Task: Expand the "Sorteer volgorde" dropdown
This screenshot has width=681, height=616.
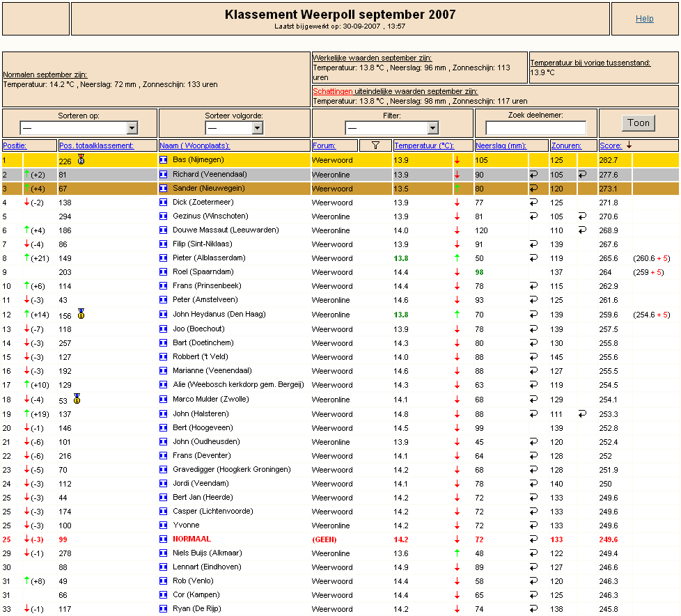Action: 234,127
